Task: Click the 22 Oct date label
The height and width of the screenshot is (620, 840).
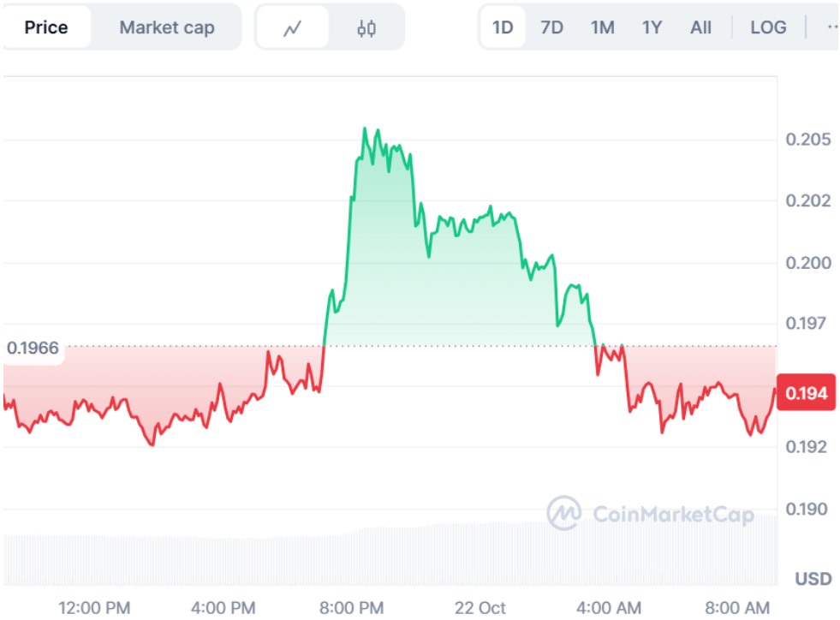Action: point(480,607)
